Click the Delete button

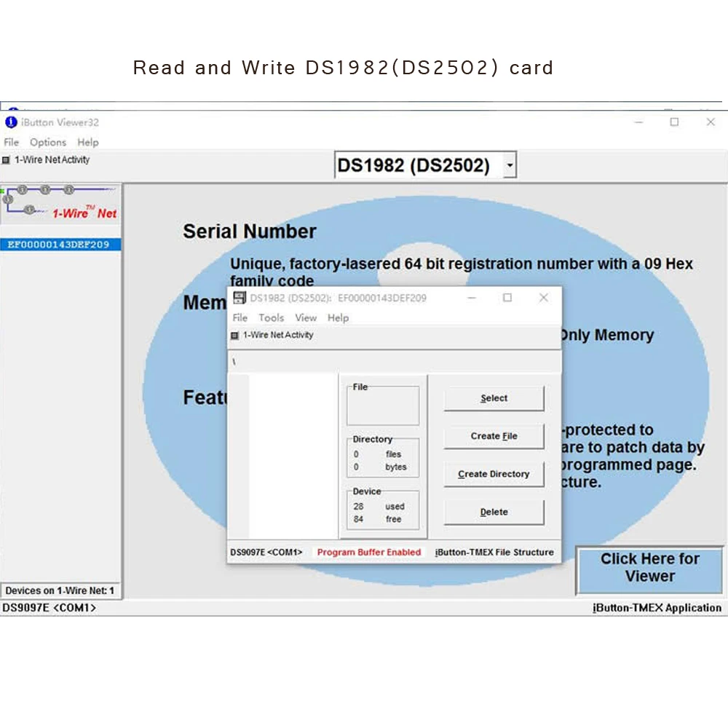[494, 512]
